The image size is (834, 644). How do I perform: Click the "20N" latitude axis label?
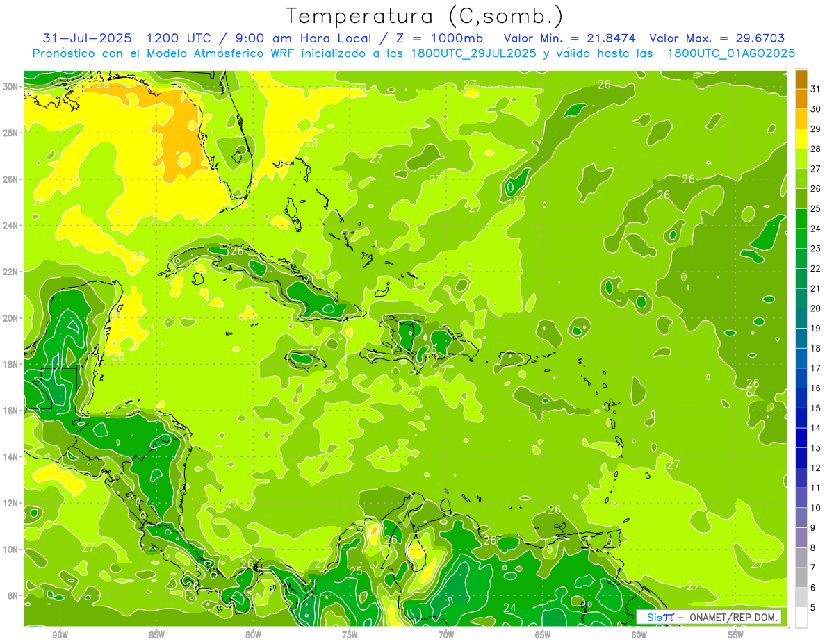(11, 318)
